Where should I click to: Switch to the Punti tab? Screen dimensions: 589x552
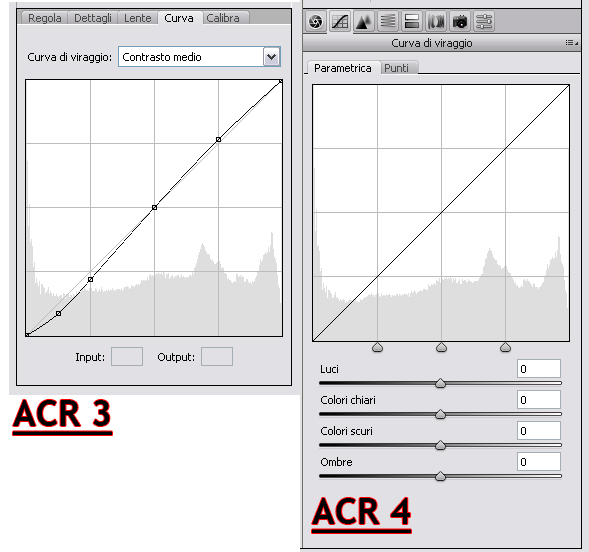click(397, 68)
